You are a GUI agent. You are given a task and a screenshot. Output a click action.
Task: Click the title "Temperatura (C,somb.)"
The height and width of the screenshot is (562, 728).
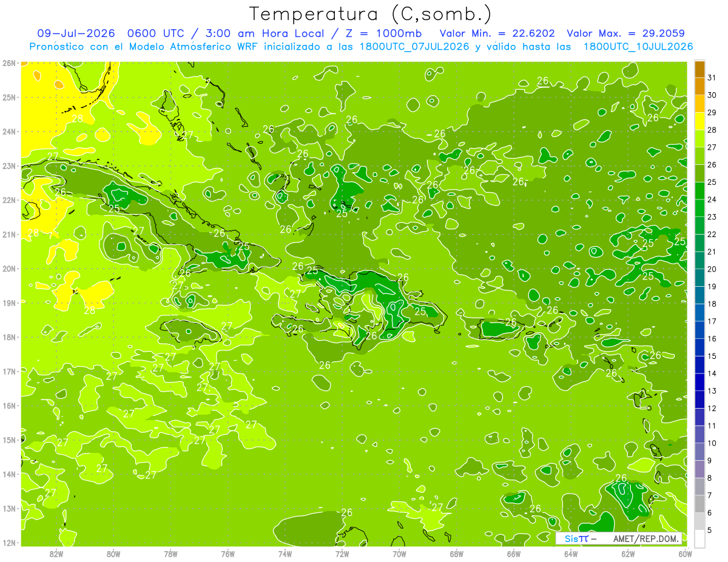[x=371, y=14]
